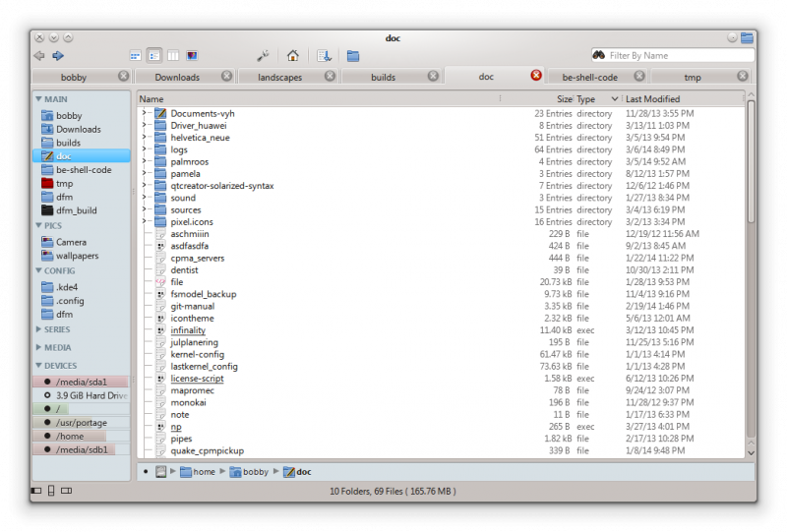Collapse the CONFIG sidebar section

pos(38,271)
